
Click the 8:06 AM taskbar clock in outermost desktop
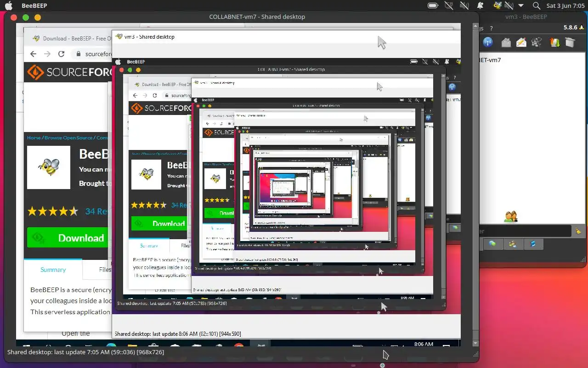(424, 344)
